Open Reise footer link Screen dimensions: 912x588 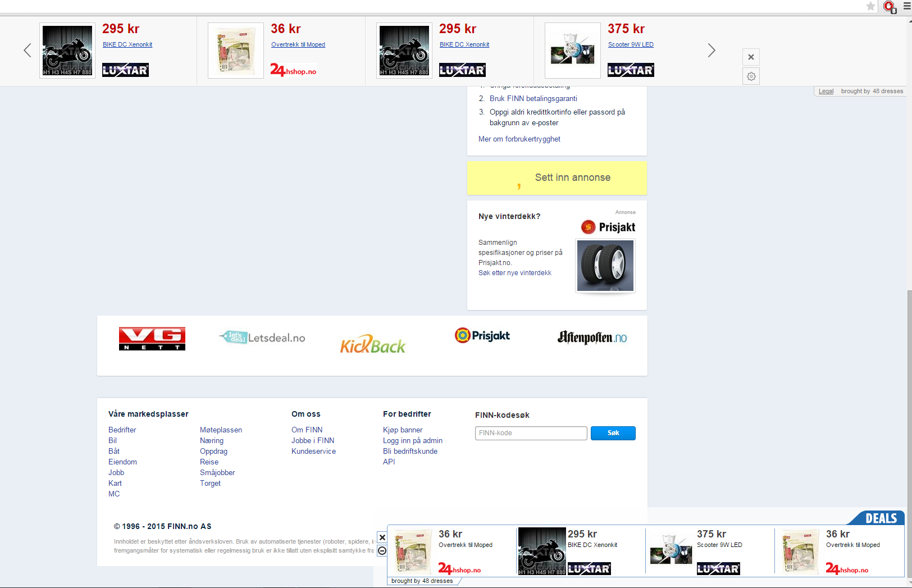coord(209,462)
